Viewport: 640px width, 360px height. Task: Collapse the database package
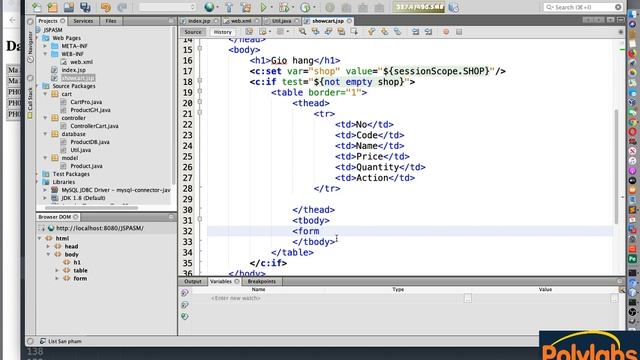coord(45,134)
